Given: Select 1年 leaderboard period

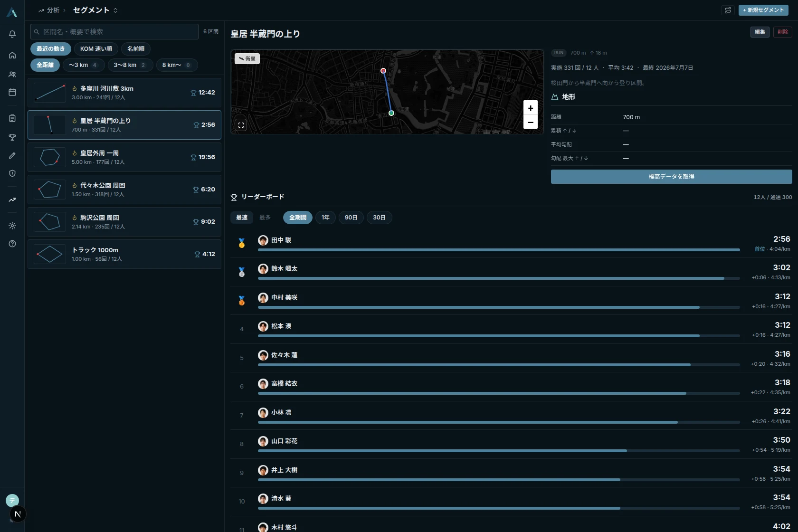Looking at the screenshot, I should coord(325,218).
